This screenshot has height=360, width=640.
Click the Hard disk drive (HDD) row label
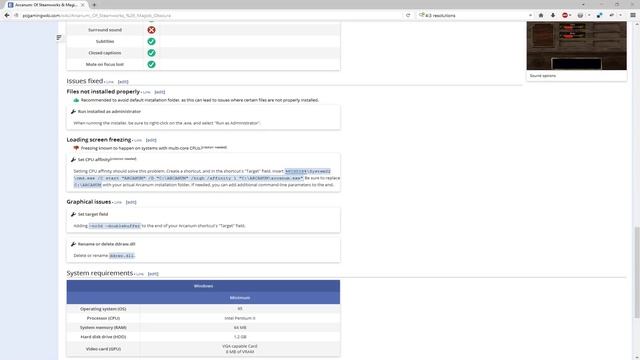[103, 337]
